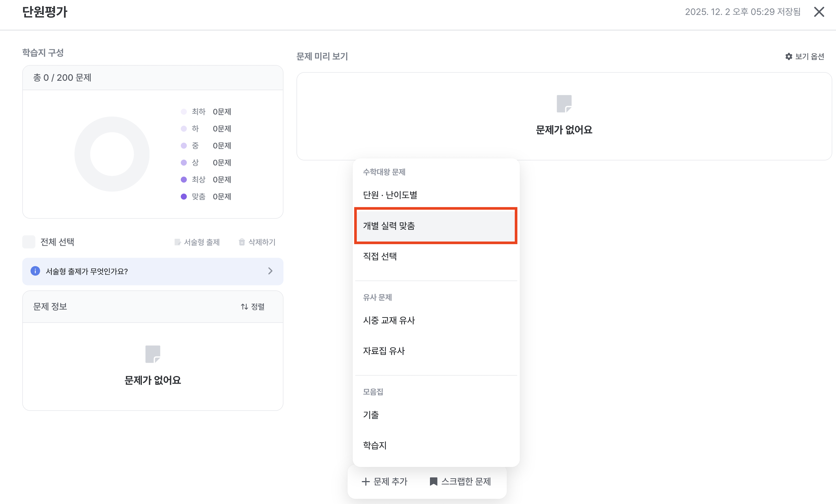This screenshot has height=504, width=836.
Task: Check the 전체 선택 checkbox
Action: tap(29, 242)
